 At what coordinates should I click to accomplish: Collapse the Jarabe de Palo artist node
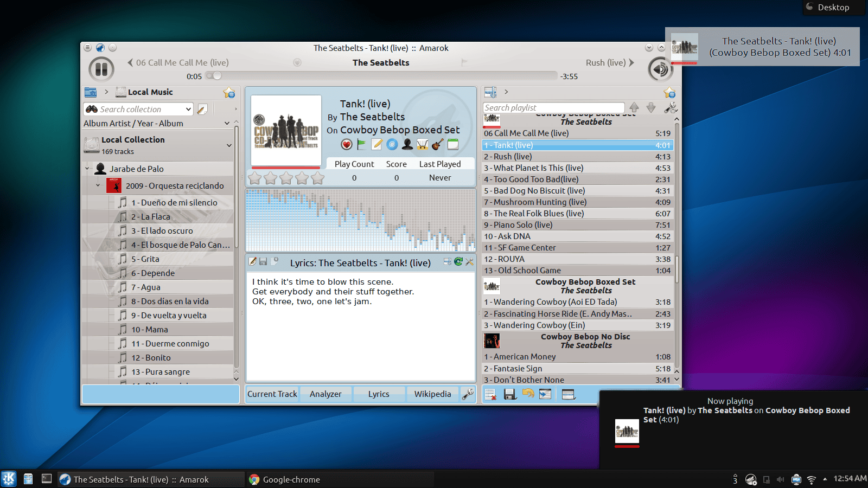click(x=87, y=169)
